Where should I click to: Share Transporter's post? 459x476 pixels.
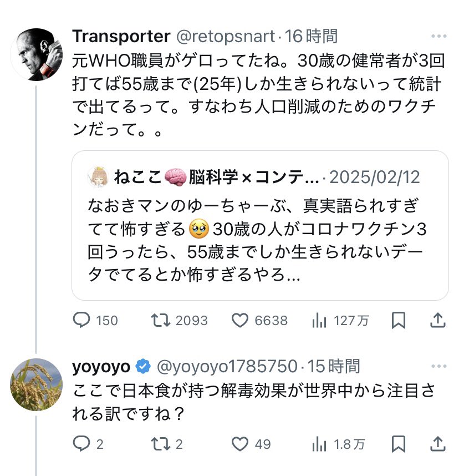click(436, 320)
